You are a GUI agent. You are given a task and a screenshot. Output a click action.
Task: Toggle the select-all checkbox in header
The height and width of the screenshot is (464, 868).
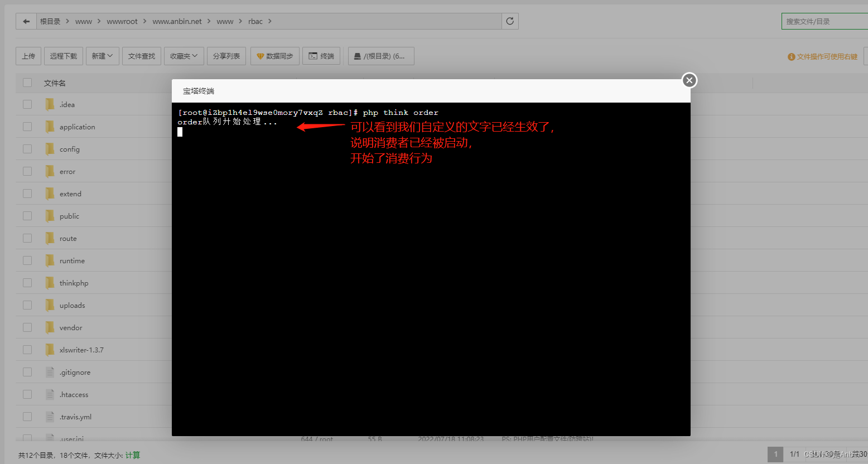pos(27,82)
